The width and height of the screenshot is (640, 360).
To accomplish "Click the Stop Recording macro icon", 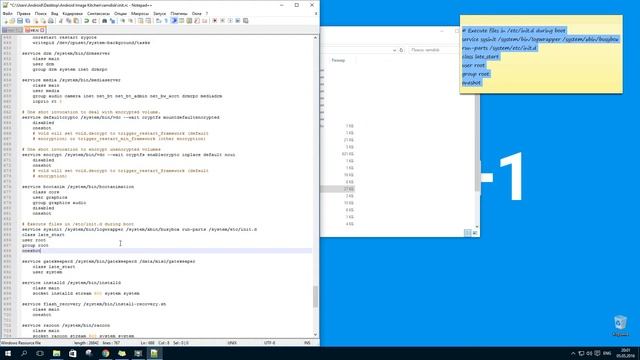I will pyautogui.click(x=222, y=21).
